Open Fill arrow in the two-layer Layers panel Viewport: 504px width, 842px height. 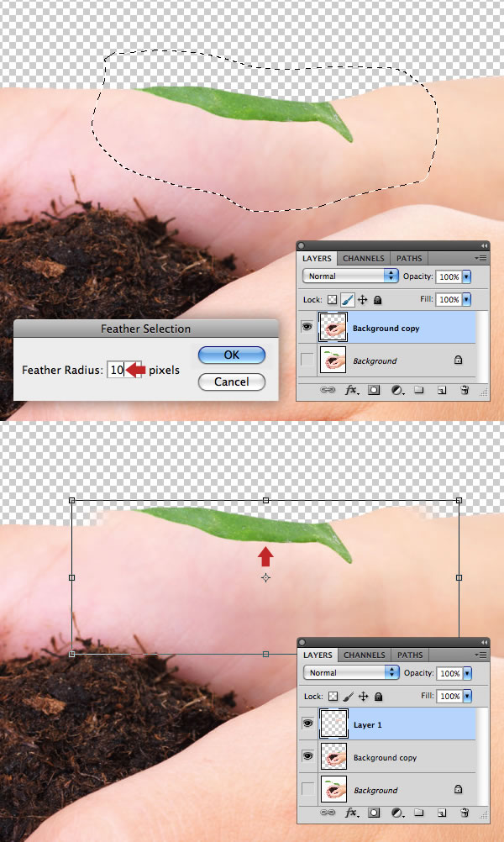[466, 299]
